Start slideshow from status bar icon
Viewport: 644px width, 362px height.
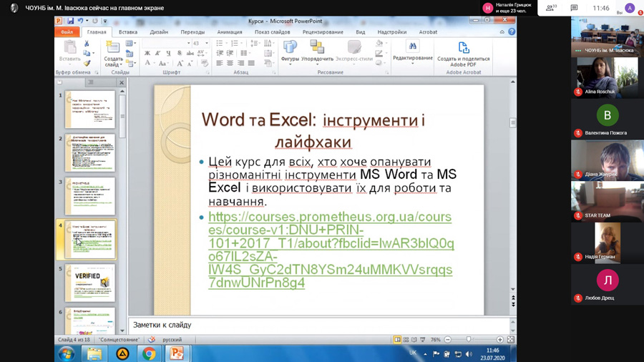(x=423, y=340)
